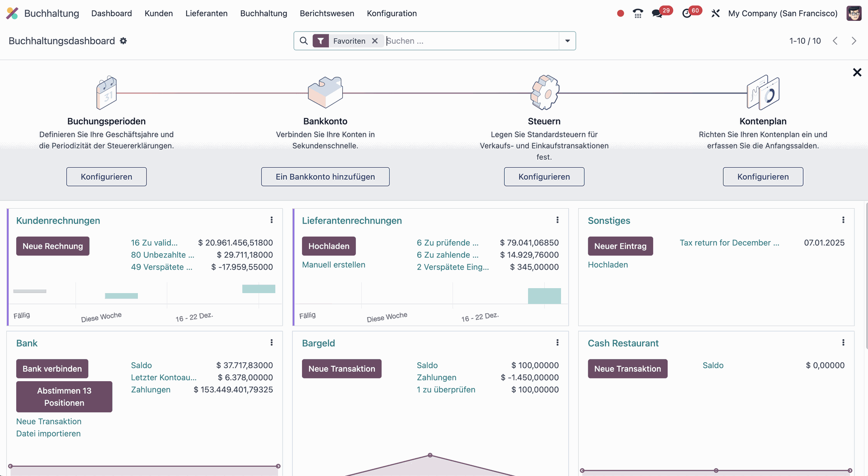
Task: Click the Neue Rechnung button
Action: (53, 246)
